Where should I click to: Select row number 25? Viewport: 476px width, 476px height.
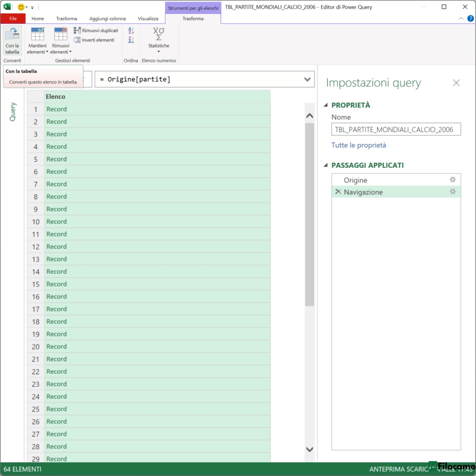click(x=35, y=409)
